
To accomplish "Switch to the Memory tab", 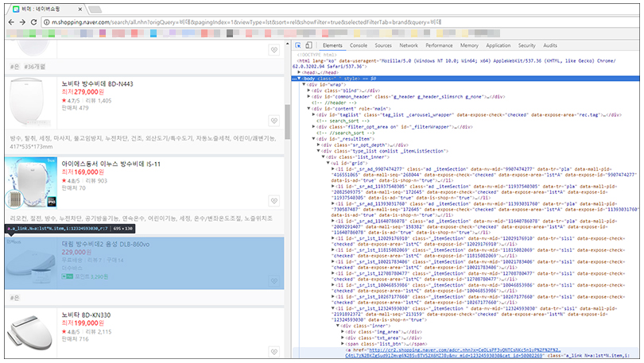I will pyautogui.click(x=469, y=45).
